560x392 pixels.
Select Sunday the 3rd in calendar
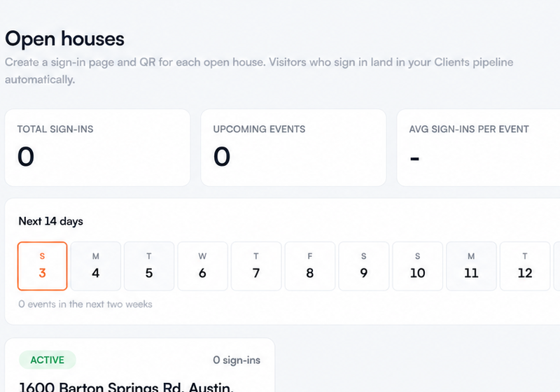coord(42,266)
